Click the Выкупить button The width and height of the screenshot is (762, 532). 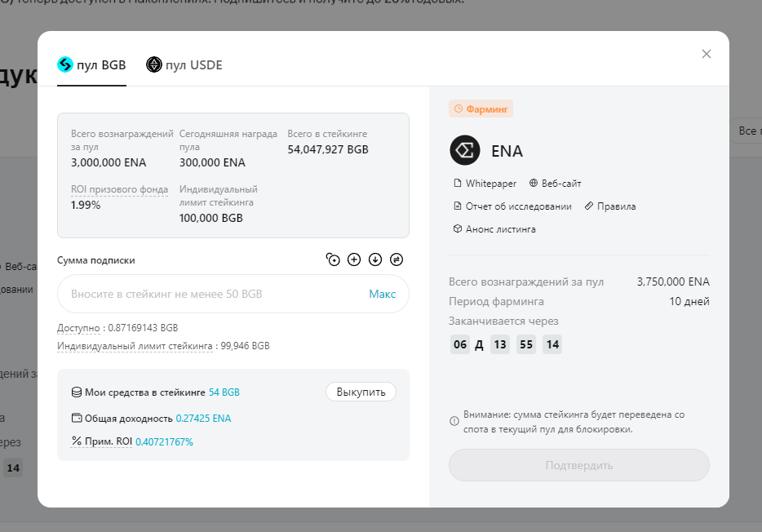[x=361, y=392]
